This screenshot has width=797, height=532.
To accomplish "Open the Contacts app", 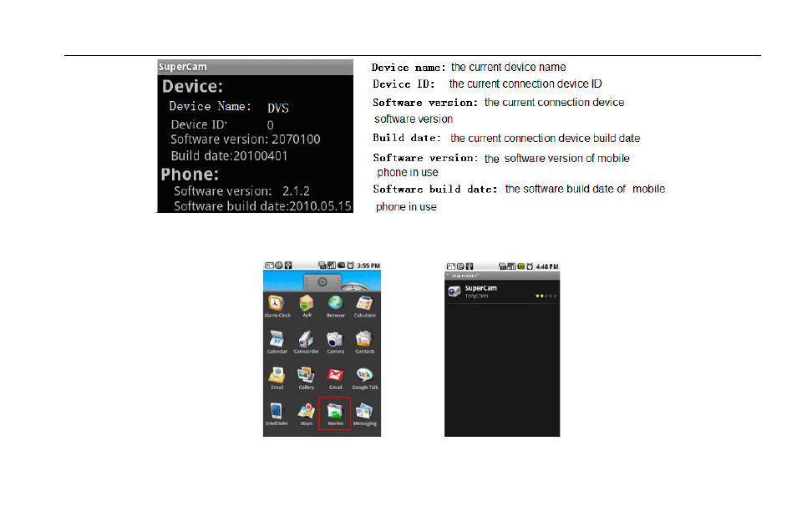I will point(364,342).
